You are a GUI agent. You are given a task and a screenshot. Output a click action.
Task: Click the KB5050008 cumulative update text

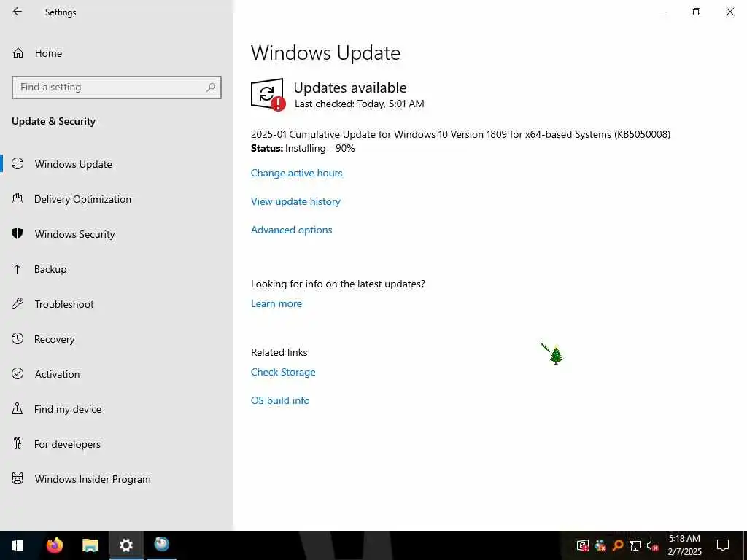click(460, 134)
